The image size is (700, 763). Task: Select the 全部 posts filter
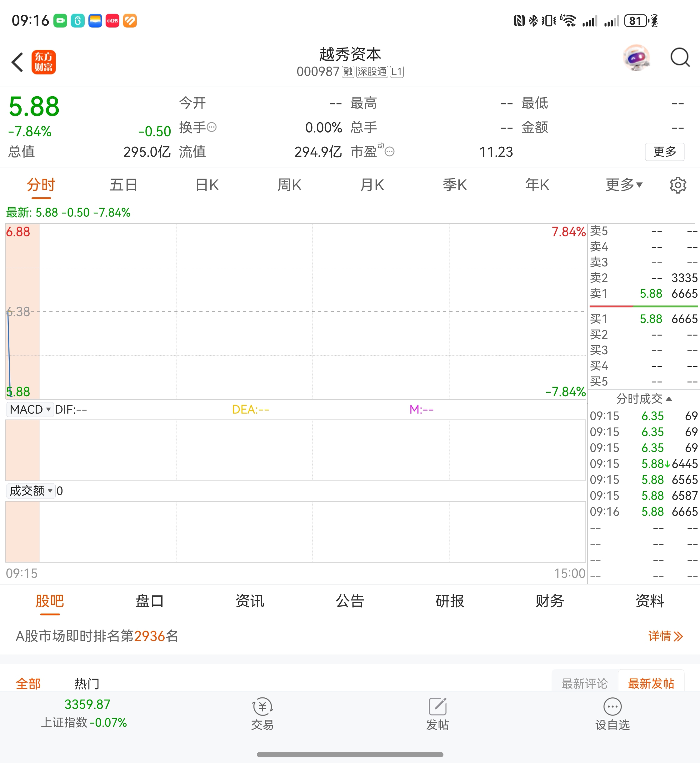click(x=28, y=683)
